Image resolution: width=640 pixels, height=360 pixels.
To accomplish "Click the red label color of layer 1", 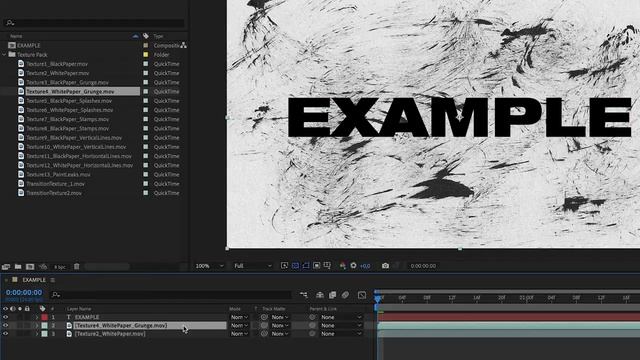I will pos(44,317).
